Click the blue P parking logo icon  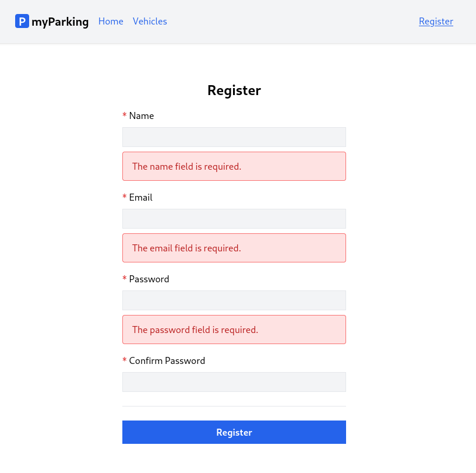(22, 21)
